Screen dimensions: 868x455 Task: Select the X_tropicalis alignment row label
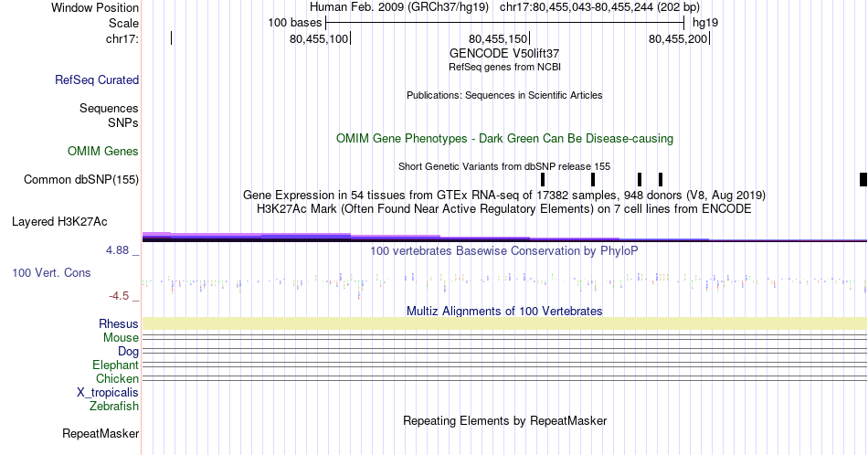[108, 393]
